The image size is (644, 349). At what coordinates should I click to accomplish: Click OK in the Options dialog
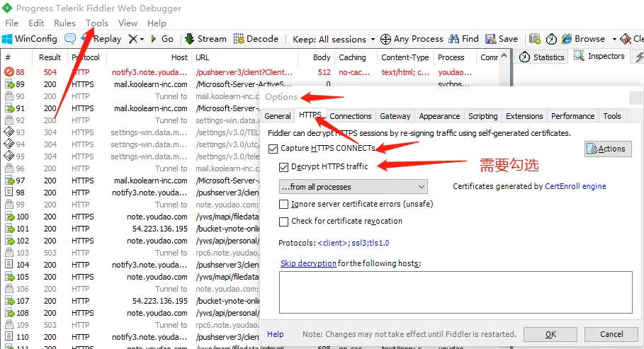point(550,335)
